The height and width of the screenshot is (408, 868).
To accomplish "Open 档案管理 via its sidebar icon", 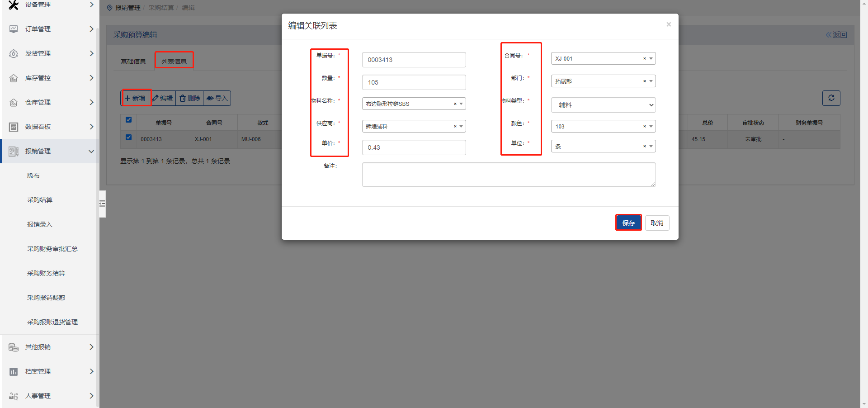I will (x=14, y=371).
